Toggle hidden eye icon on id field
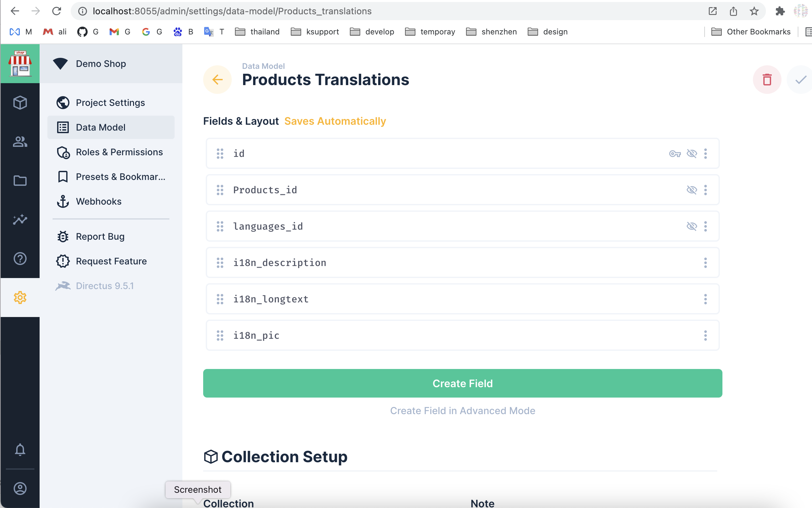The image size is (812, 508). tap(692, 154)
